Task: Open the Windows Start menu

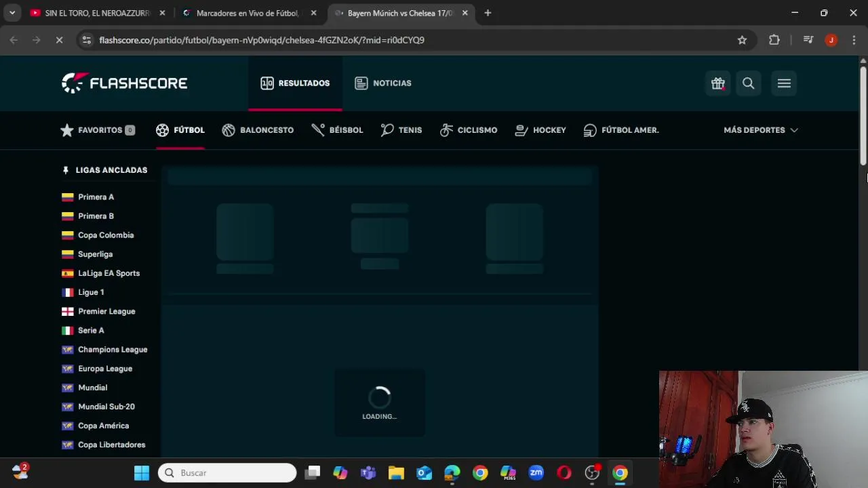Action: [x=142, y=473]
